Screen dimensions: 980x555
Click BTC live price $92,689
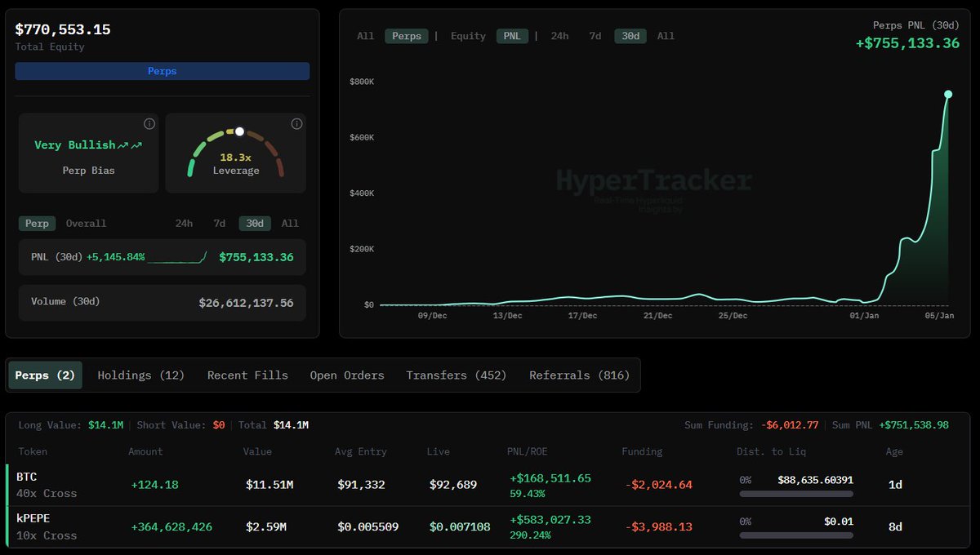[x=453, y=485]
